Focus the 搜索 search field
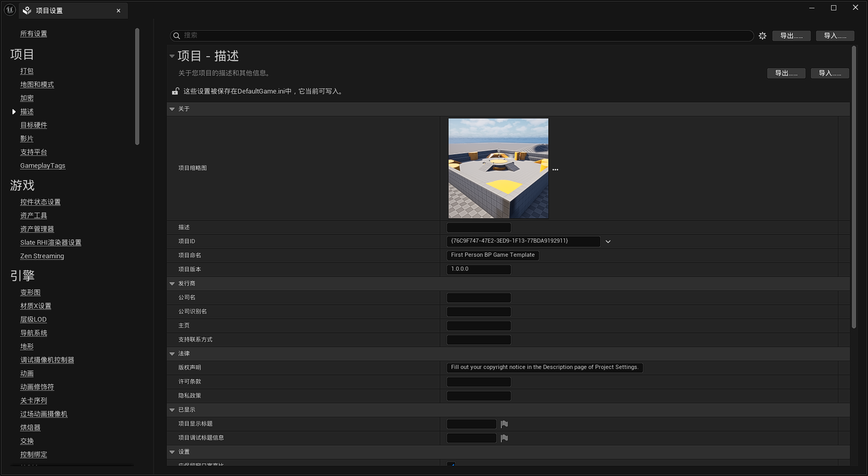Screen dimensions: 868x476 pos(462,35)
